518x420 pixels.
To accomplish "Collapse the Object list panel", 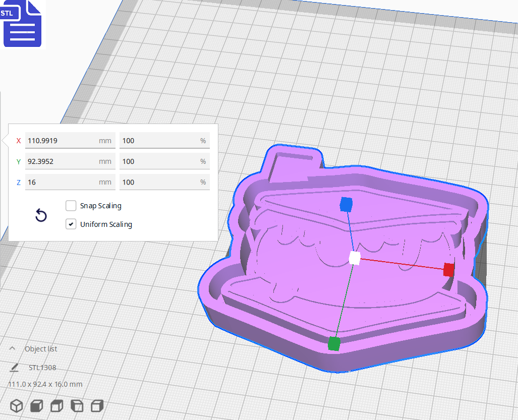I will click(x=12, y=348).
